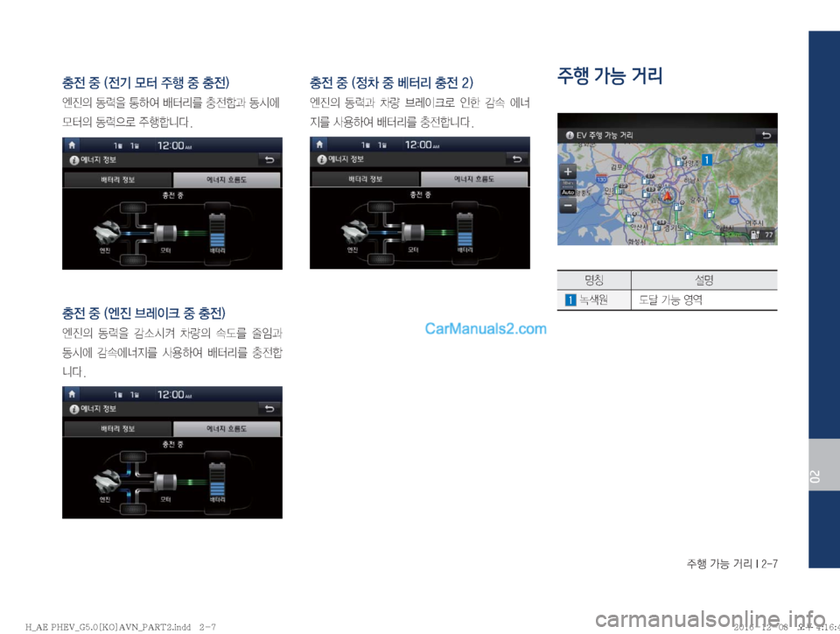This screenshot has height=634, width=840.
Task: Click heading 충전 중 (엔진 브레이크 중 충전)
Action: (x=143, y=313)
